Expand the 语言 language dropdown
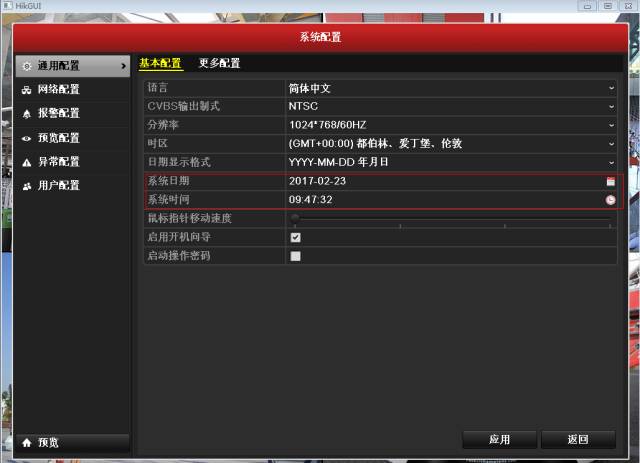Screen dimensions: 640x463 point(611,88)
